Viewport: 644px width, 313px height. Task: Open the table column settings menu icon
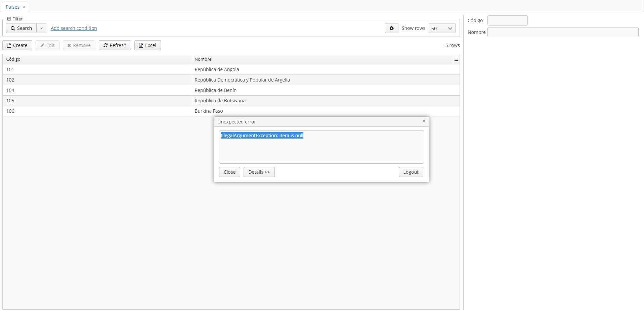[x=456, y=59]
